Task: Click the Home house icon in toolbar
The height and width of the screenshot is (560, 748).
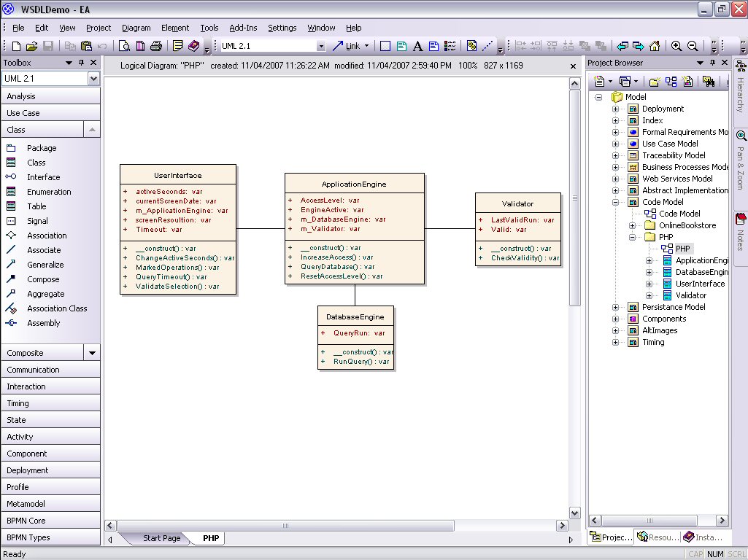Action: click(x=655, y=46)
